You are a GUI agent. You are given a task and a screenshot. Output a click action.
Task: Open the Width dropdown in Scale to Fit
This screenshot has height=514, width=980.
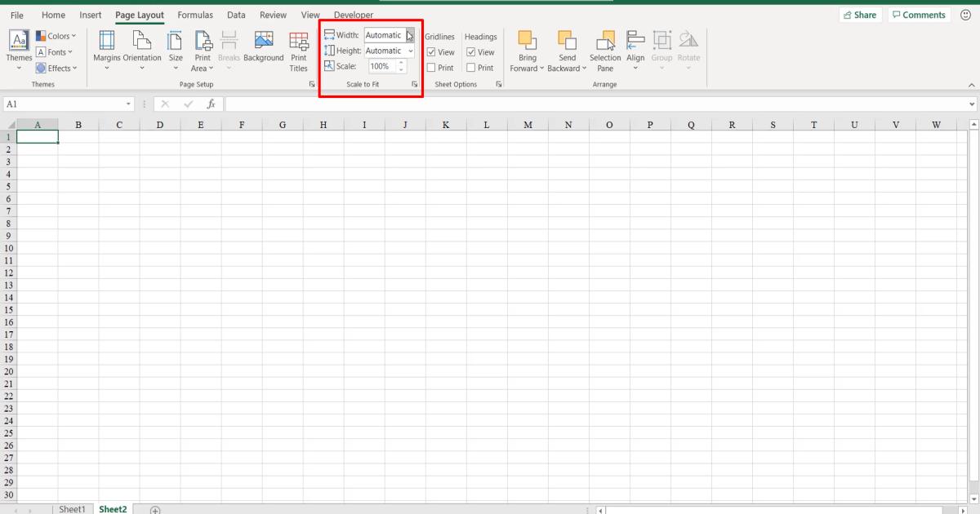click(411, 35)
